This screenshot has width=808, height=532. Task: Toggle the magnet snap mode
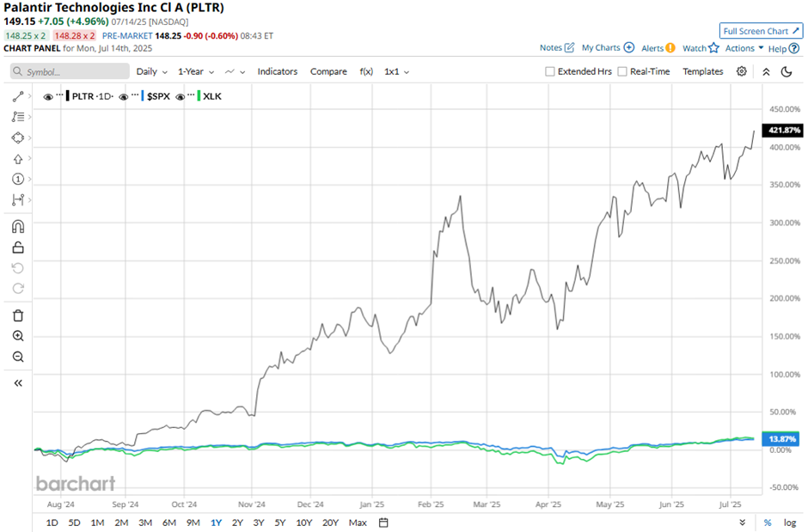click(x=18, y=227)
